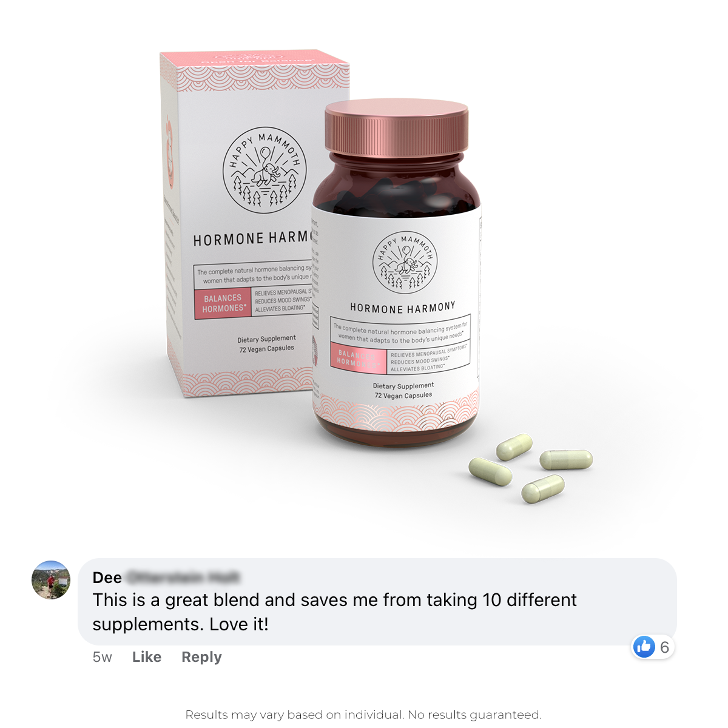The width and height of the screenshot is (728, 728).
Task: Click the Happy Mammoth logo on box
Action: (265, 170)
